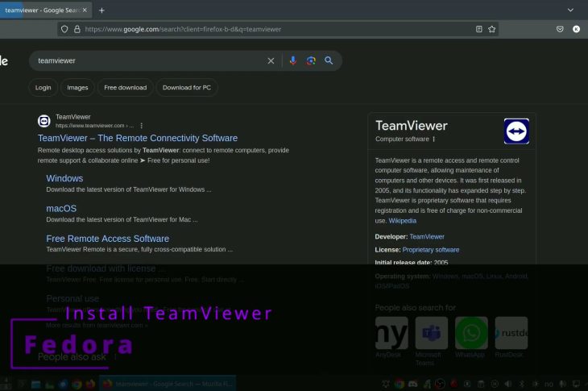This screenshot has width=588, height=391.
Task: Click the magnifying glass search button
Action: [x=329, y=60]
